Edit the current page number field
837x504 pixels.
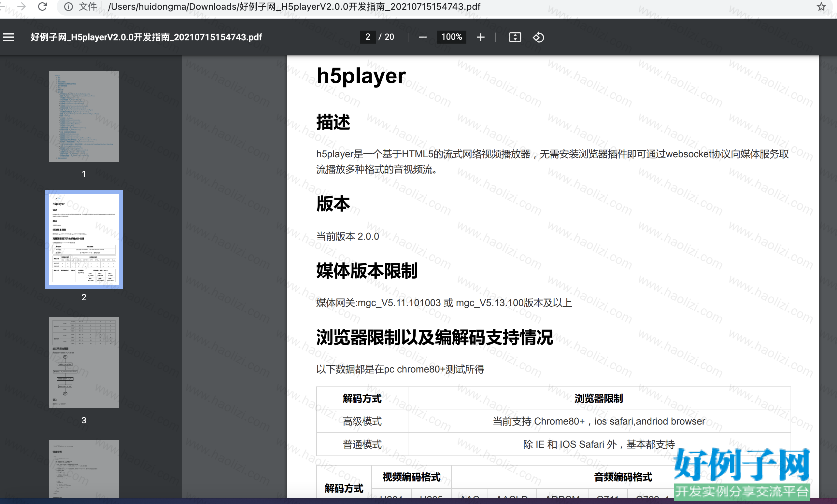tap(368, 37)
